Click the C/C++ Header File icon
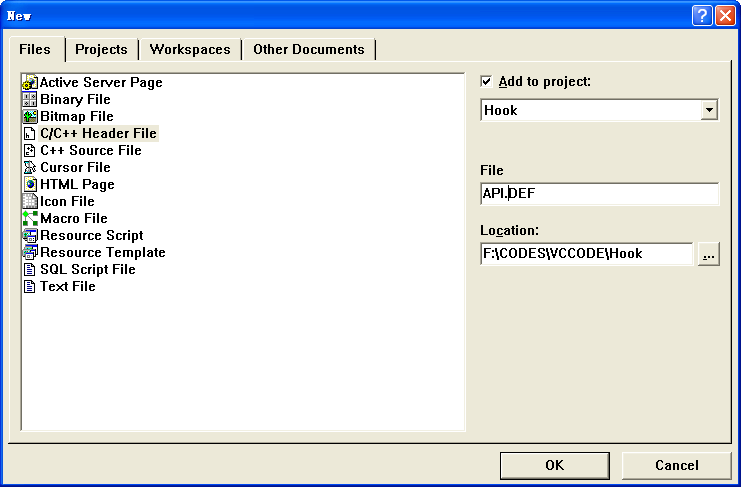The image size is (741, 487). 30,133
